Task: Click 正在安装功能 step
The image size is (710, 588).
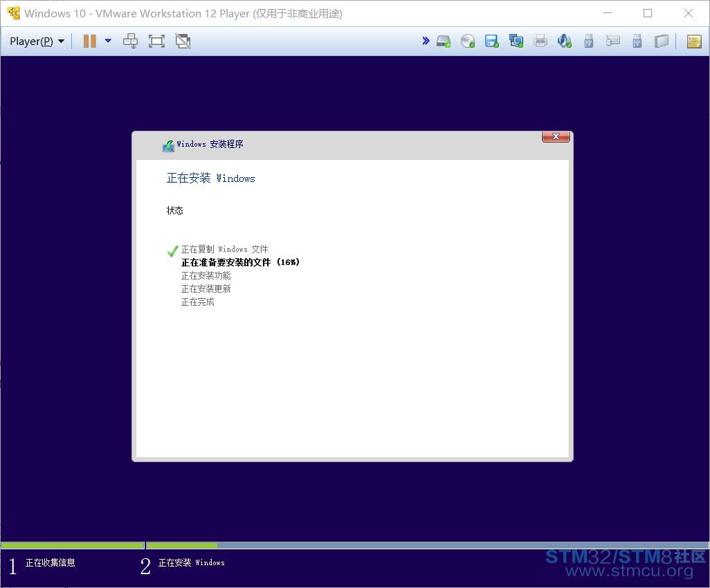Action: (206, 275)
